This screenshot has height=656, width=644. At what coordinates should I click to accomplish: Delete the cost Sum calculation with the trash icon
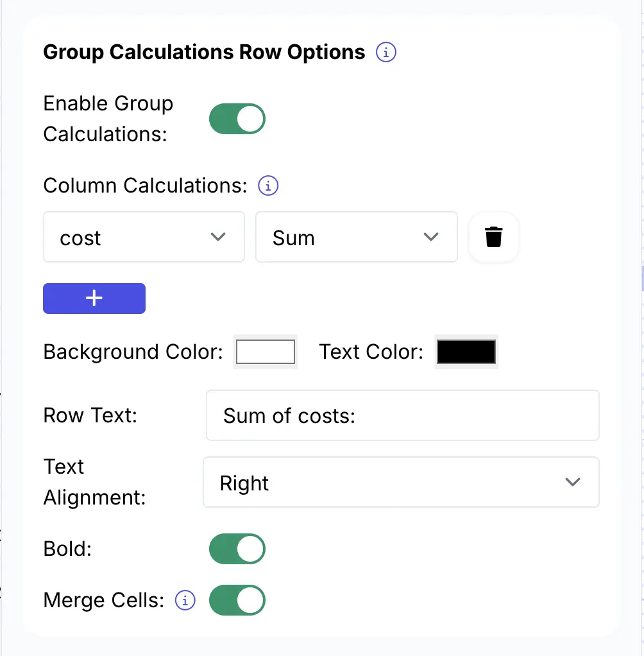point(493,237)
